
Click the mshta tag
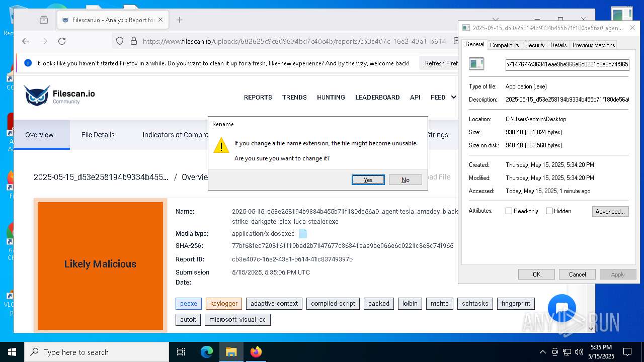click(440, 304)
